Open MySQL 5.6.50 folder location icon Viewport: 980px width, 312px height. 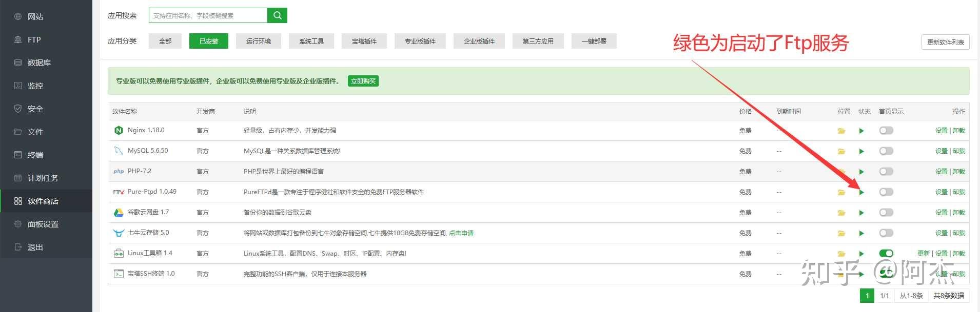pos(841,151)
